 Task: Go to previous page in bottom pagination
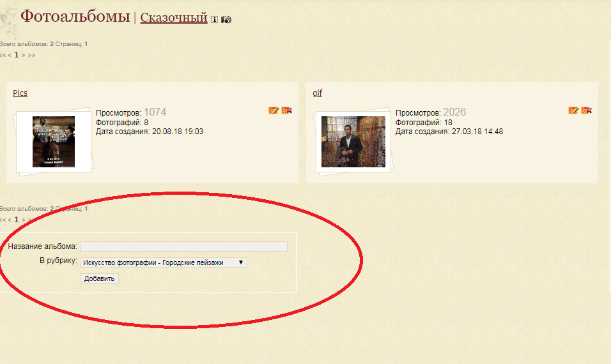10,220
